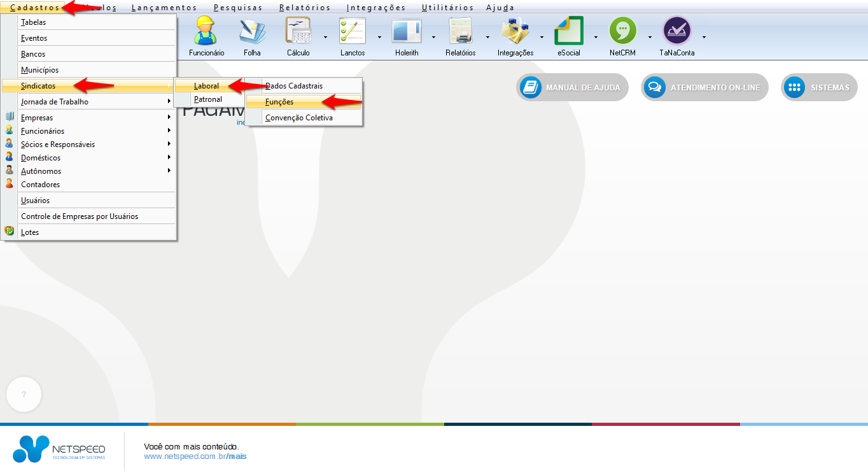Select the Sindicatos menu entry

(89, 86)
